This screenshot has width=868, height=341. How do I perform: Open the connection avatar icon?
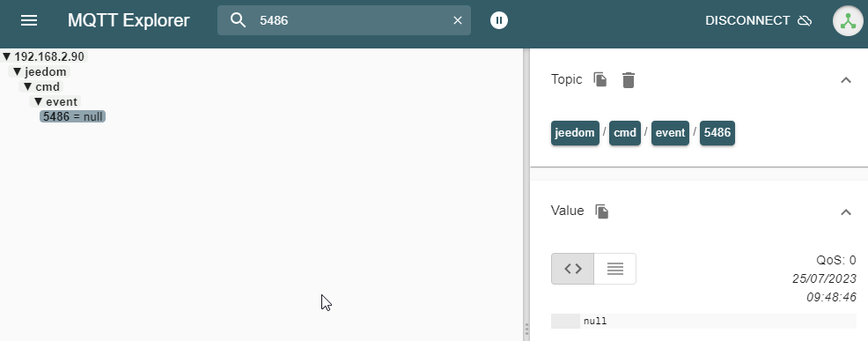848,21
